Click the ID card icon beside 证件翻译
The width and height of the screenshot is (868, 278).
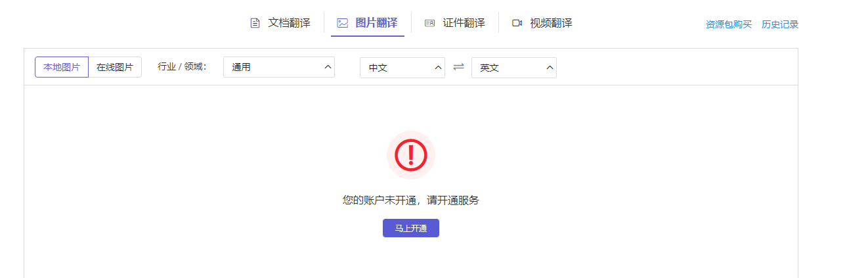point(429,23)
